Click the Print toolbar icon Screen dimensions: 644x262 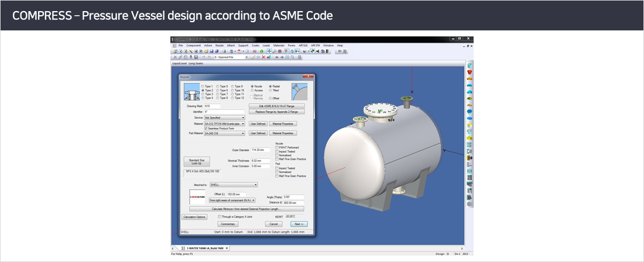coord(224,51)
